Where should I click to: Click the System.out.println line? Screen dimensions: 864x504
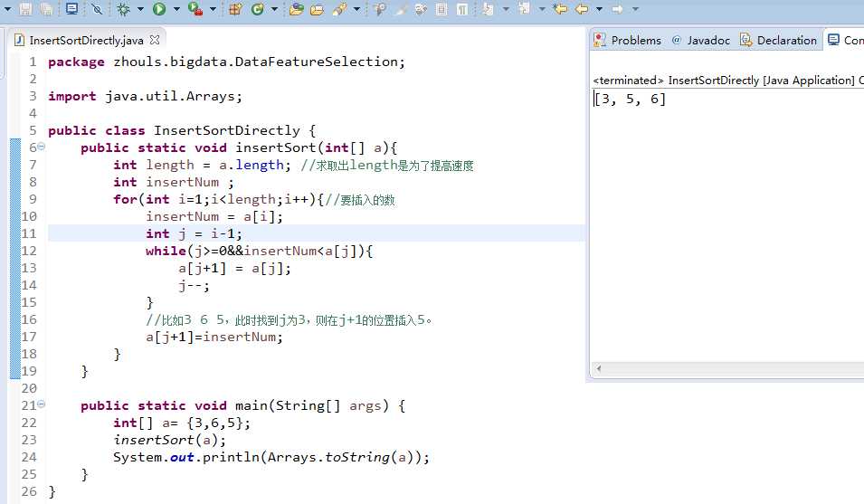pyautogui.click(x=271, y=457)
